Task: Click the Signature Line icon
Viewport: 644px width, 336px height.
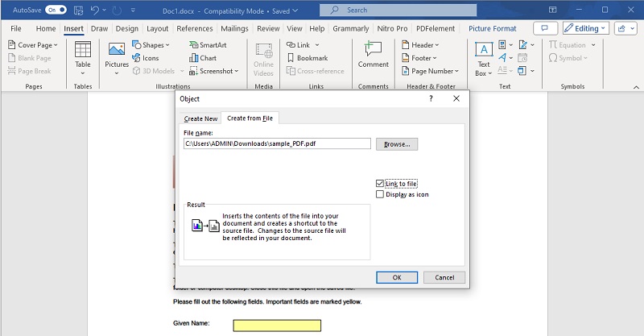Action: coord(522,44)
